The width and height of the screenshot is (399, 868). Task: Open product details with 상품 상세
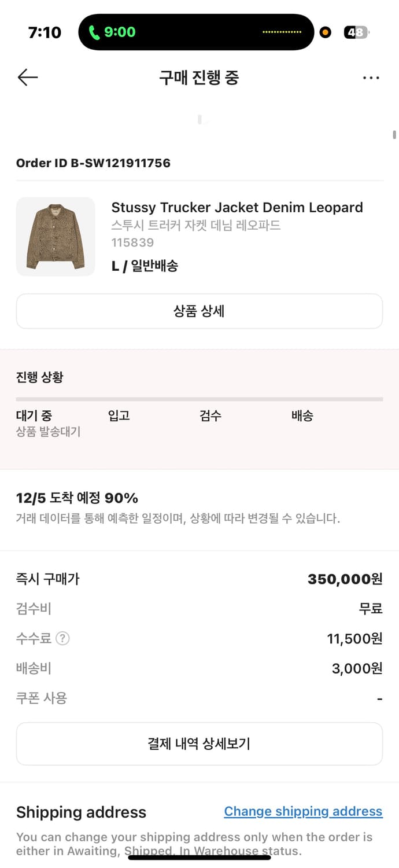coord(199,311)
